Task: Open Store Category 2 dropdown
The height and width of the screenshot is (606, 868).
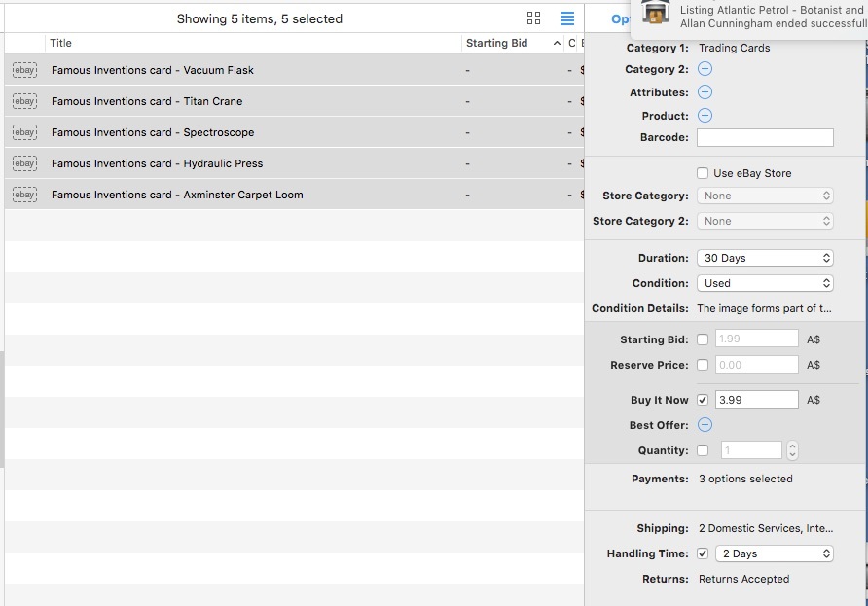Action: point(765,221)
